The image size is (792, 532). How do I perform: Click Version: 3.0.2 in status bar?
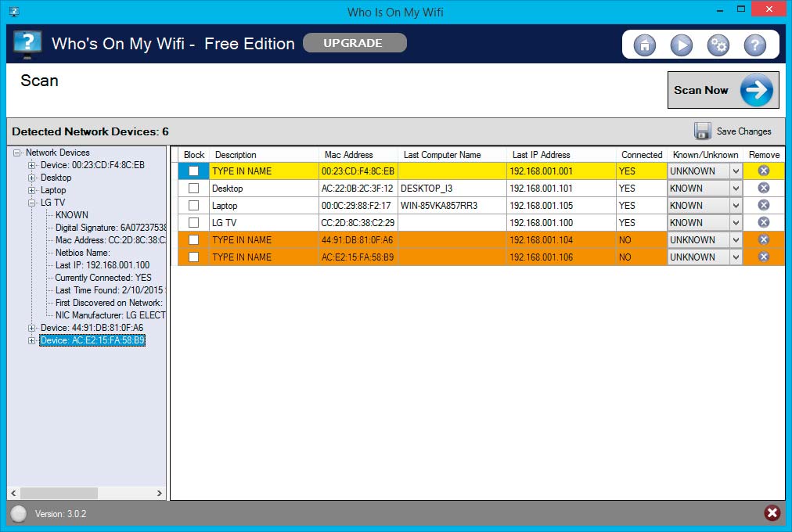click(x=60, y=514)
